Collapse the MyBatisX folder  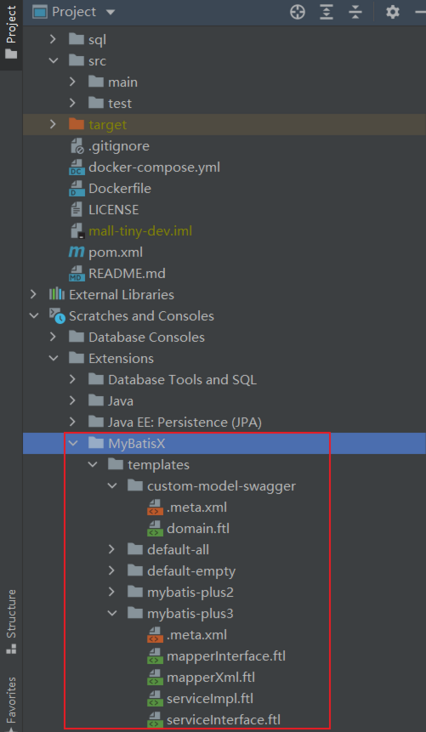(x=73, y=443)
